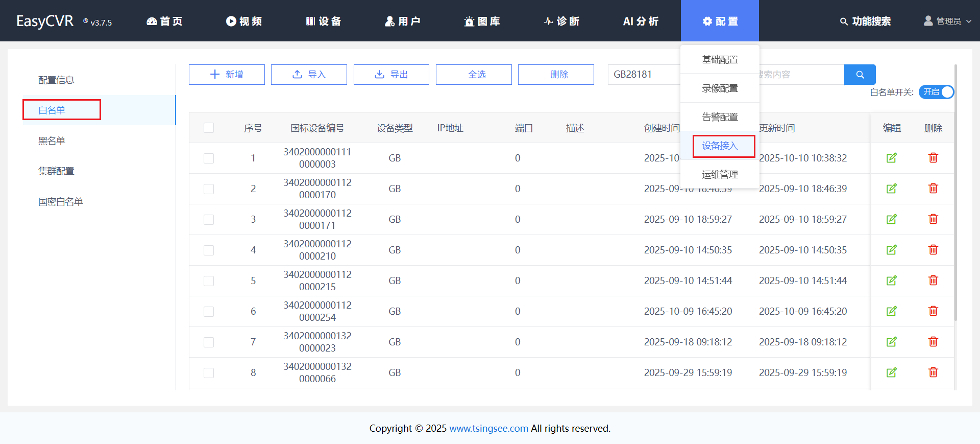Click the search content input field
This screenshot has width=980, height=444.
[801, 75]
